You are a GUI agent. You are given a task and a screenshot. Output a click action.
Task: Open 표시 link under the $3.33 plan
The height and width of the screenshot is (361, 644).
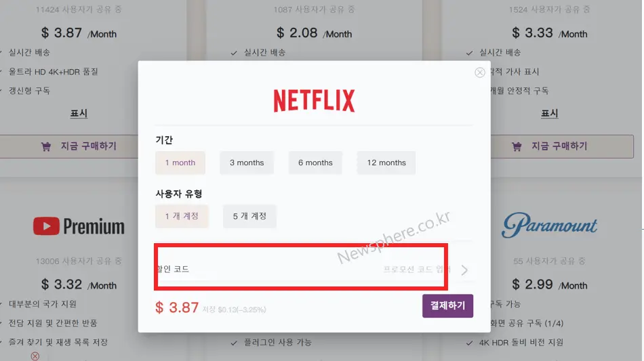pyautogui.click(x=550, y=113)
